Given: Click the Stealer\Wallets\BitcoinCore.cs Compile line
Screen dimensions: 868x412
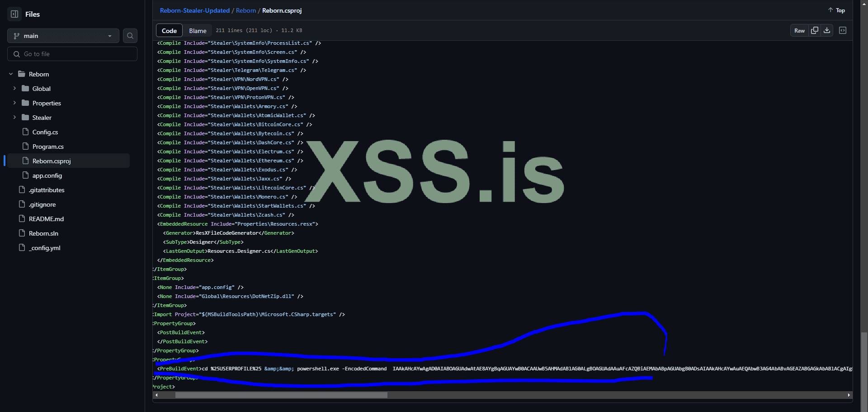Looking at the screenshot, I should pos(235,124).
